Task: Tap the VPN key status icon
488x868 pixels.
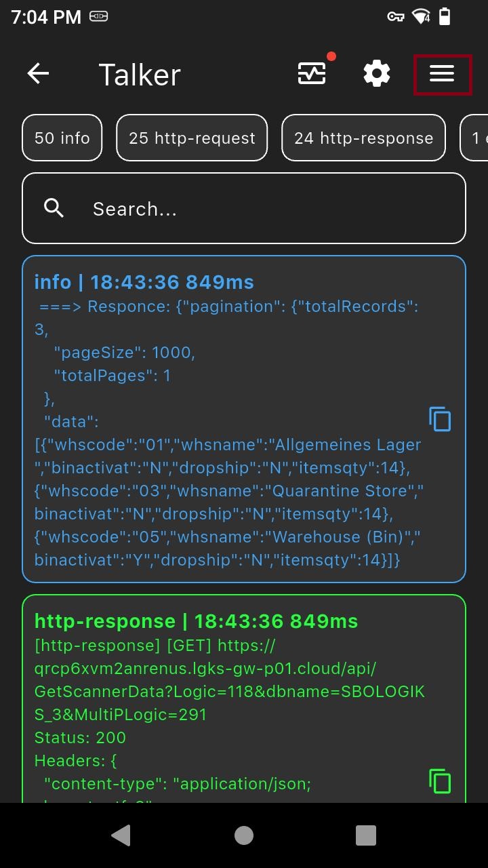Action: 396,17
